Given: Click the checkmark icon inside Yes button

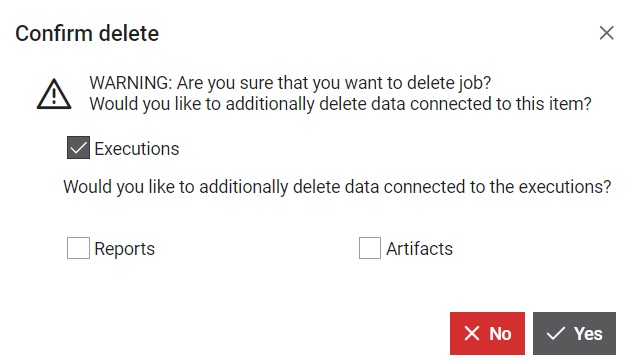Looking at the screenshot, I should point(556,334).
